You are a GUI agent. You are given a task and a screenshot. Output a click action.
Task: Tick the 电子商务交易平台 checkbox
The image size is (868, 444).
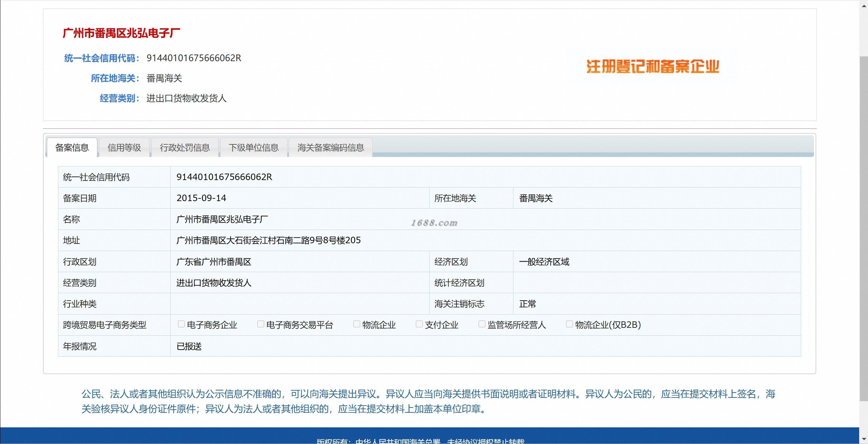click(x=261, y=324)
